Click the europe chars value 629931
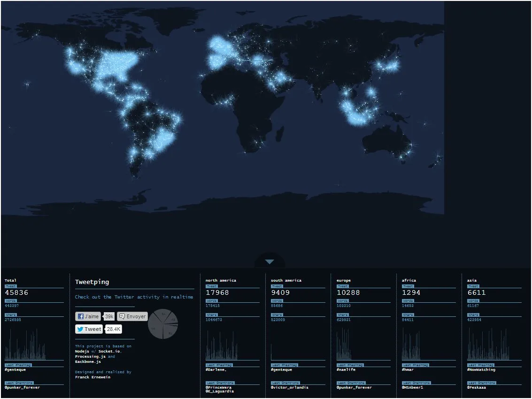 pos(344,320)
